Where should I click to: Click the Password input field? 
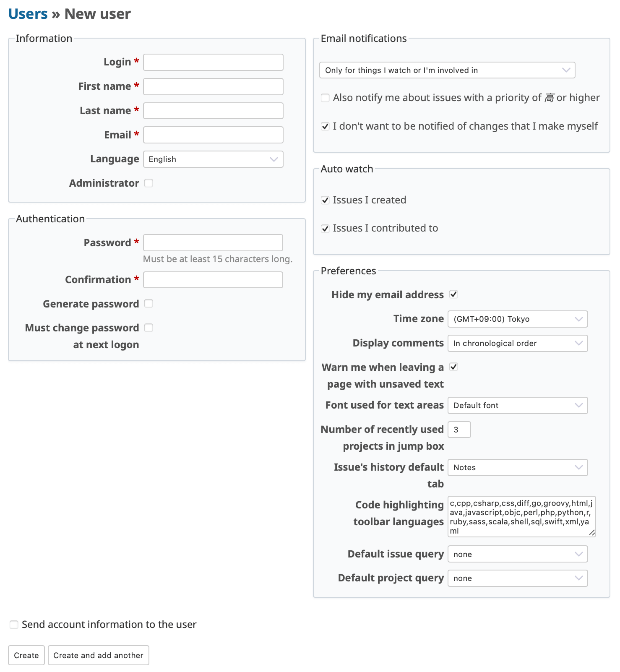pyautogui.click(x=213, y=243)
